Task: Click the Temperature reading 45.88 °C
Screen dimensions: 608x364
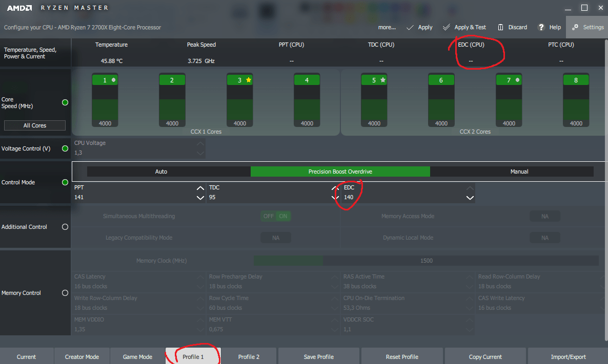Action: (112, 61)
